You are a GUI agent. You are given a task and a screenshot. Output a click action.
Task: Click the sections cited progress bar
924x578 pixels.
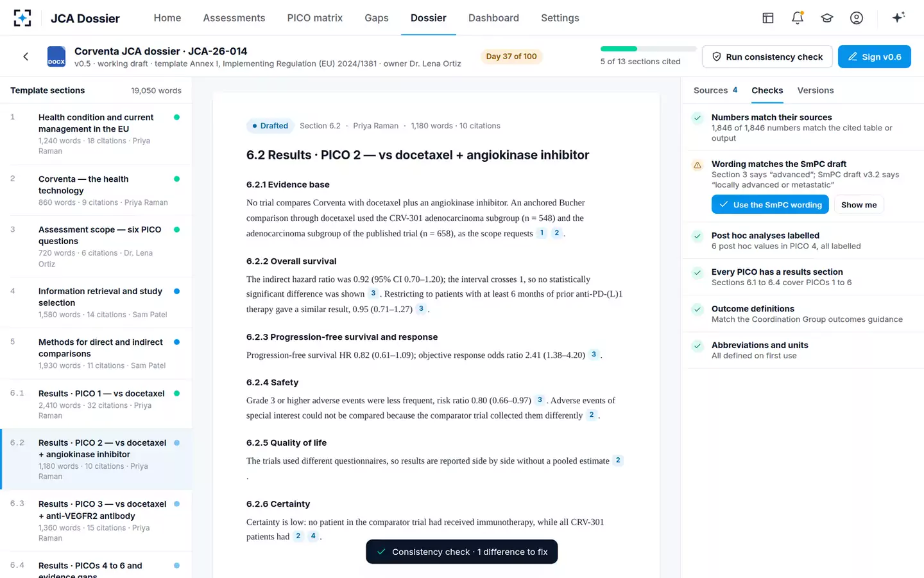click(x=648, y=49)
